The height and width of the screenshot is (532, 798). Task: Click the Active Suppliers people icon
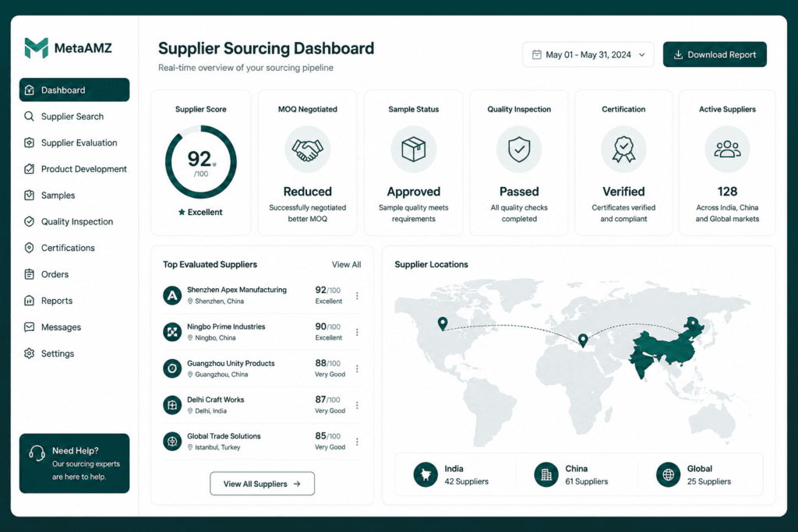(x=727, y=150)
